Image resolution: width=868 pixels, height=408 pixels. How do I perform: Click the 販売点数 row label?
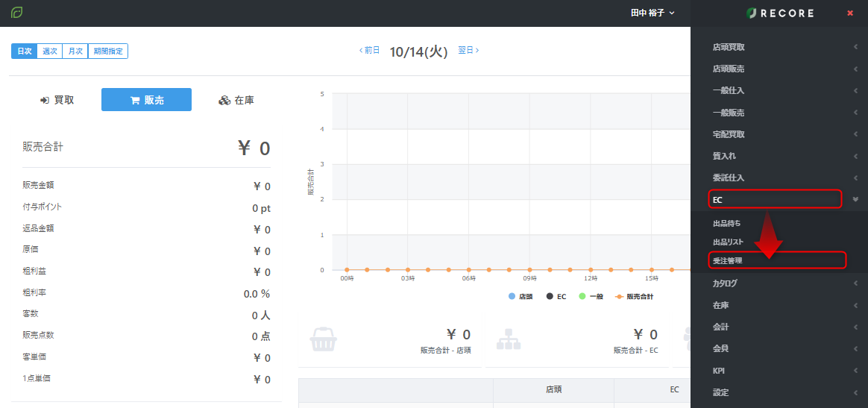38,335
